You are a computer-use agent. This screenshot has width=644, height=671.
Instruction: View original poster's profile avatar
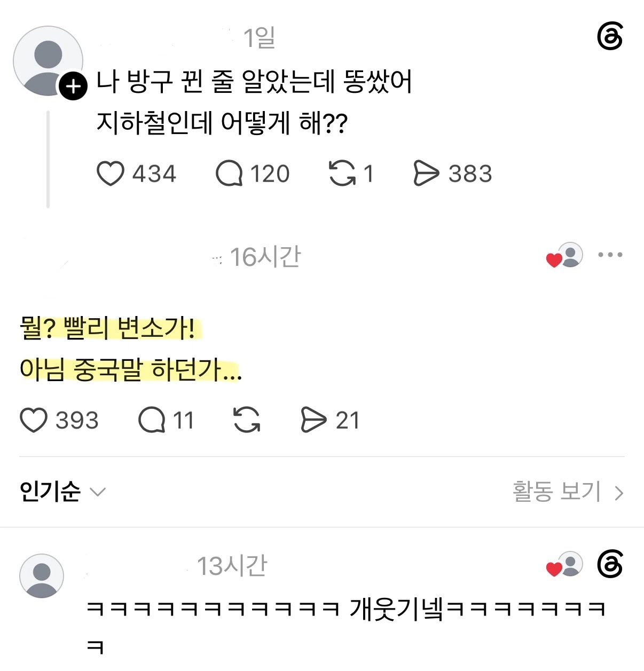pos(48,61)
